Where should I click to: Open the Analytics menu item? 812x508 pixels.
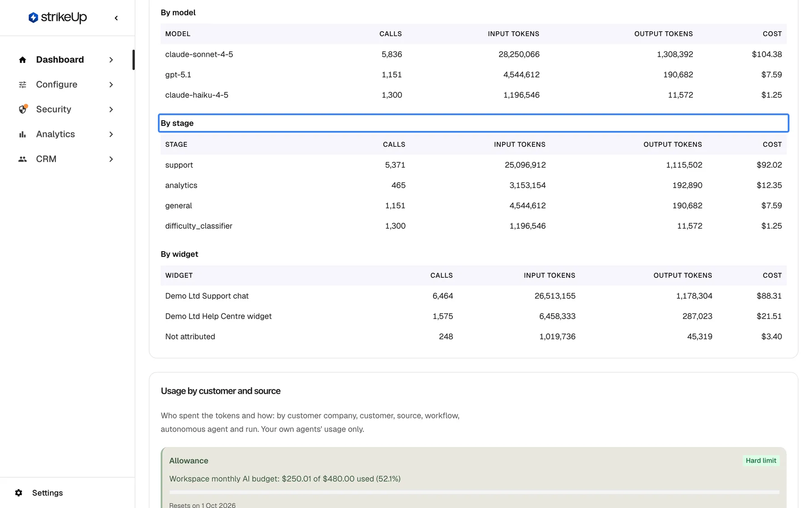coord(67,134)
